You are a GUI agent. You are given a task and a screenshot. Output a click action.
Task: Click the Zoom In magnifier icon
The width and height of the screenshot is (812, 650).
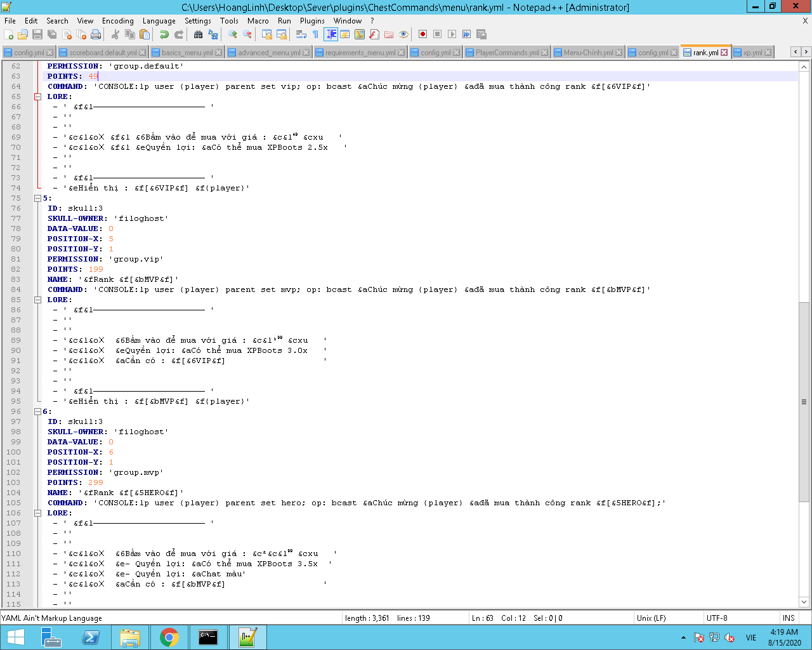click(233, 34)
